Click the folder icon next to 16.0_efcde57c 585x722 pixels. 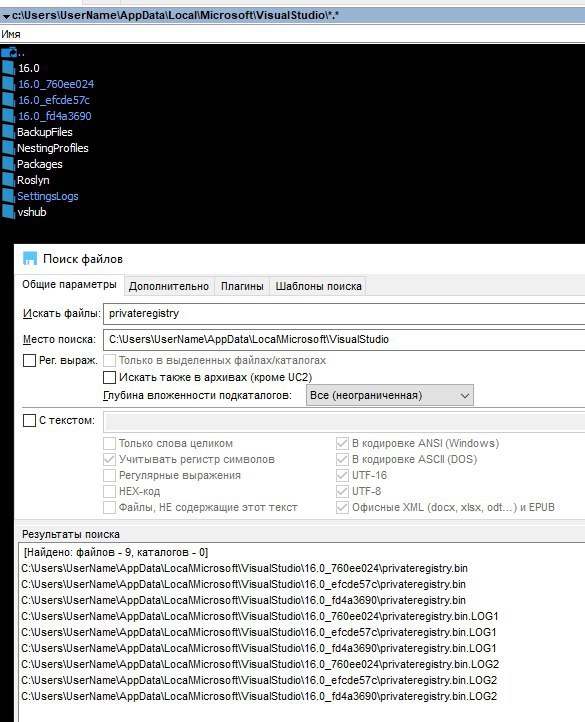8,100
